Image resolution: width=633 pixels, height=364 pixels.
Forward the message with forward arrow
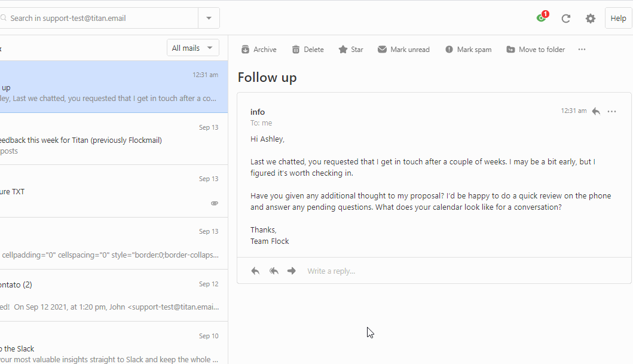[x=291, y=270]
